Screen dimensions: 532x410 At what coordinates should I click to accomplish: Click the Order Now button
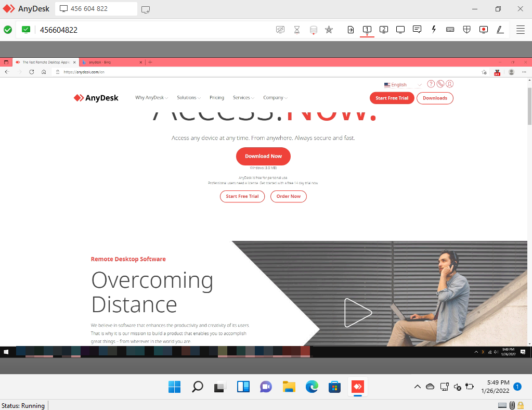[x=288, y=196]
